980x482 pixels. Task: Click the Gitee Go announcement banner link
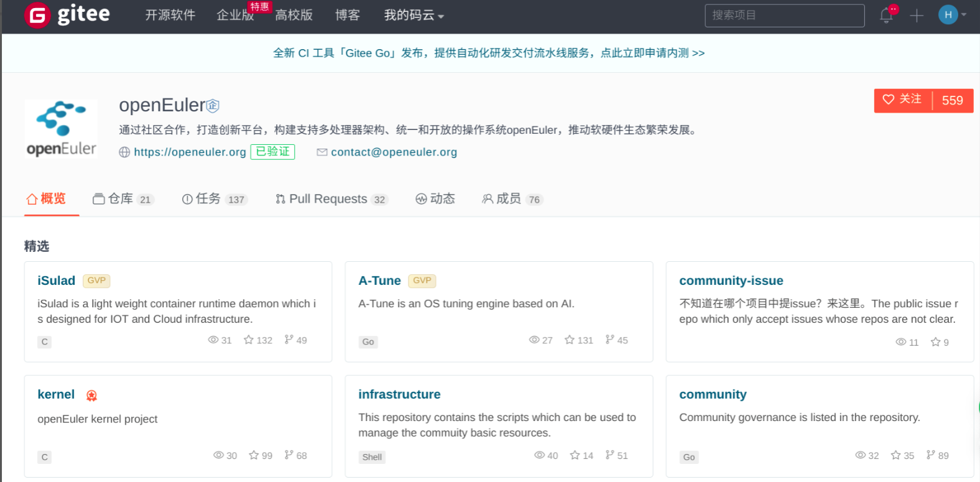click(x=489, y=53)
